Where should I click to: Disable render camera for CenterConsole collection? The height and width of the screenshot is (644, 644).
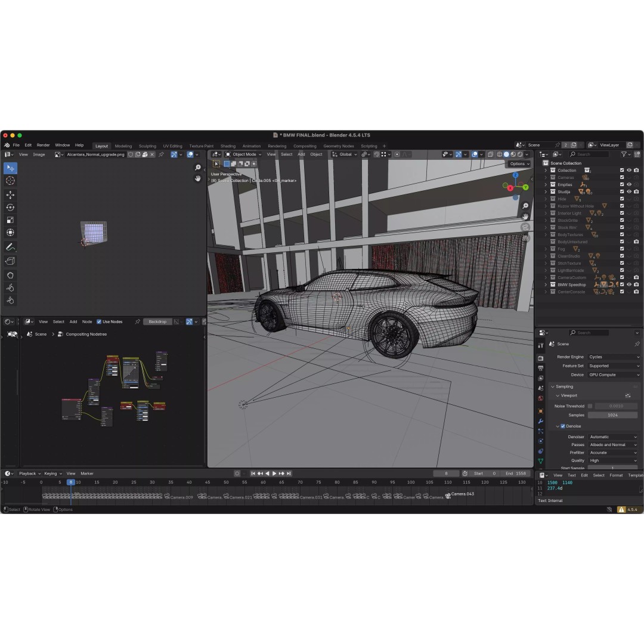point(636,292)
